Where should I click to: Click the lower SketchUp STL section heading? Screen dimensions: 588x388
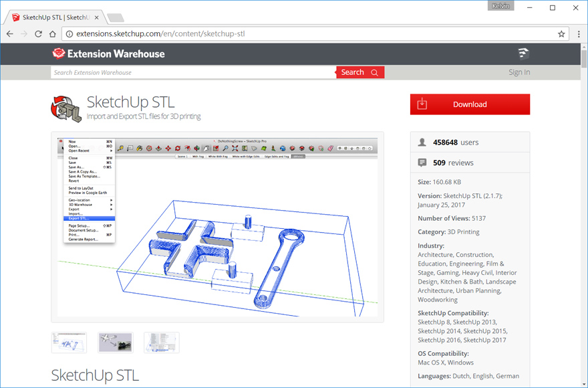pos(95,375)
